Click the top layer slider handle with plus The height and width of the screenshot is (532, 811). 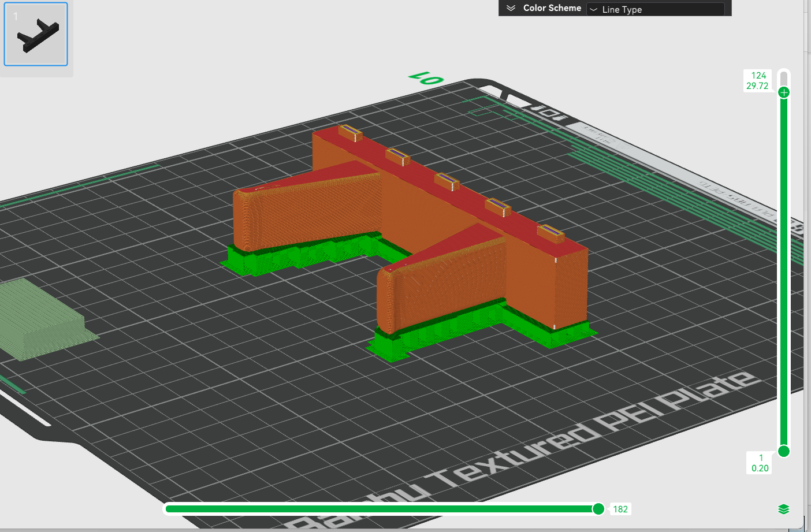click(784, 92)
